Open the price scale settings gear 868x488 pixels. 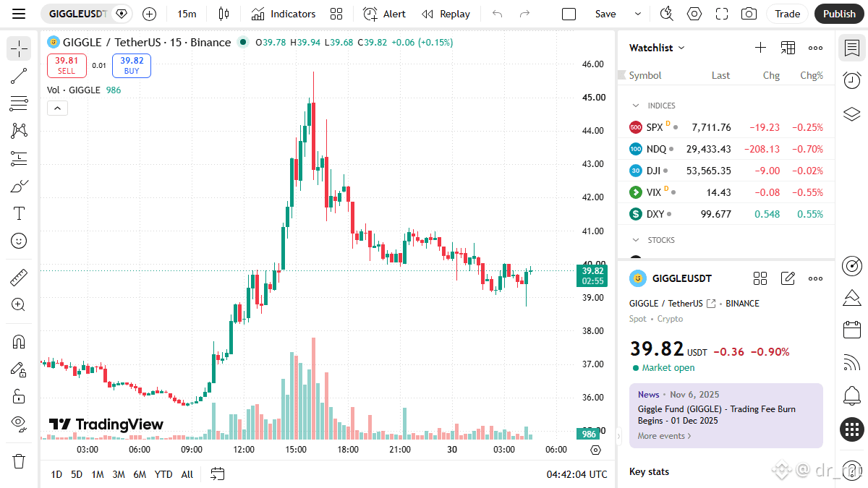click(x=595, y=450)
